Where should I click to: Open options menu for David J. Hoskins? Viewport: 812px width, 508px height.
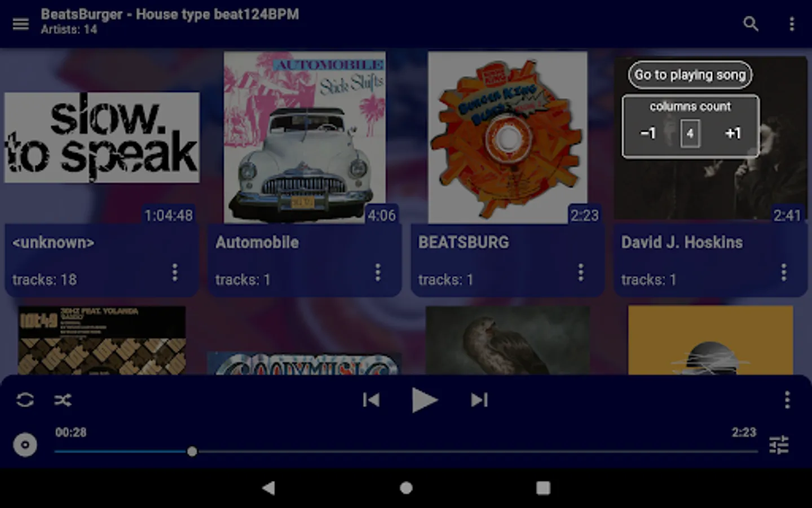coord(784,273)
